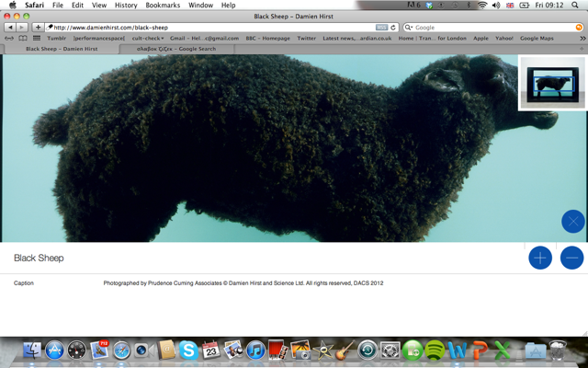Show all bookmarks with the book icon
Screen dimensions: 588x368
[x=23, y=39]
